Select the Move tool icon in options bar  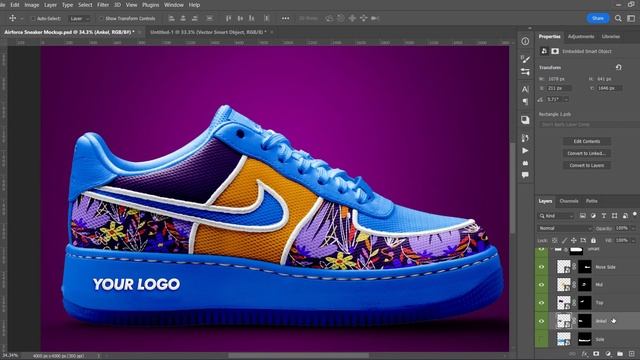13,18
